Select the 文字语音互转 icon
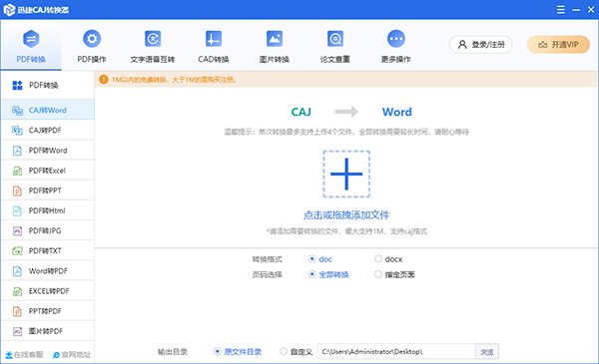The width and height of the screenshot is (599, 364). [x=153, y=39]
